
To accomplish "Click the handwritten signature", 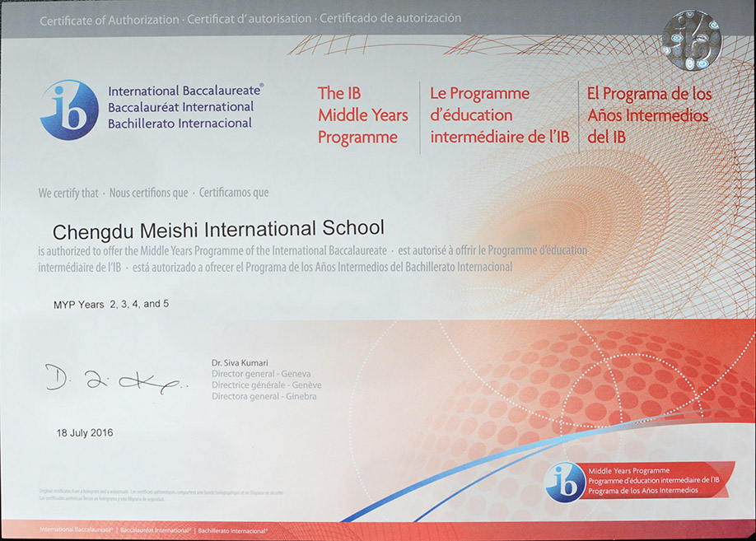I will [114, 379].
